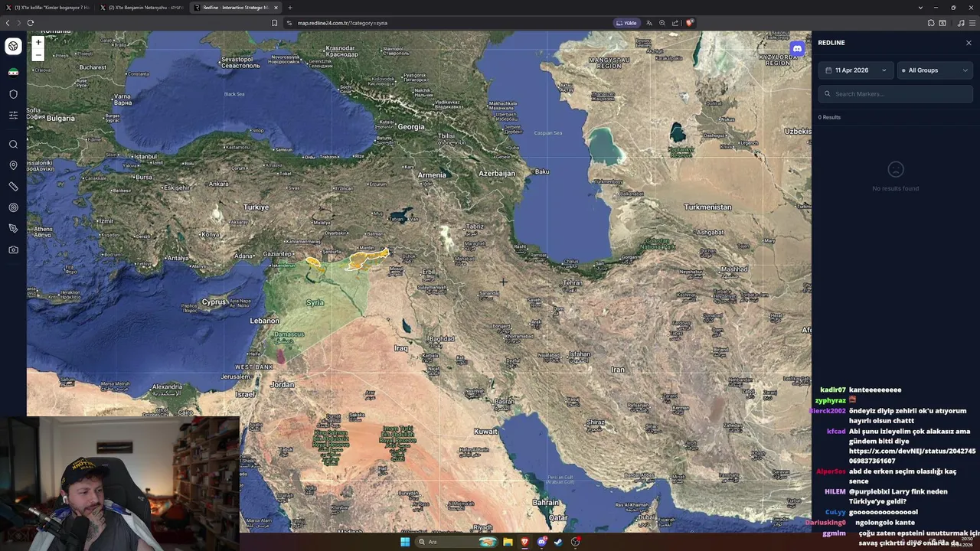980x551 pixels.
Task: Click the Tehran label on map
Action: pyautogui.click(x=573, y=282)
